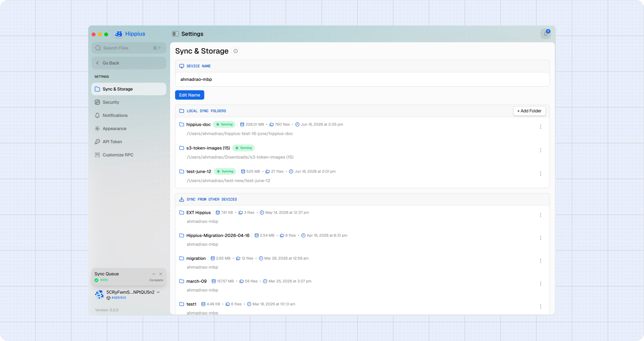The image size is (644, 341).
Task: Expand the account dropdown 5CRyFwmS...NPtQU5n2
Action: (158, 292)
